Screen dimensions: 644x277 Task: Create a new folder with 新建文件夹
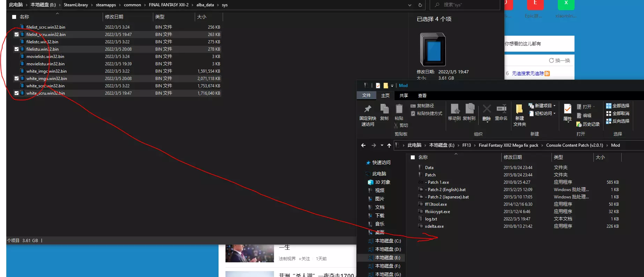519,115
